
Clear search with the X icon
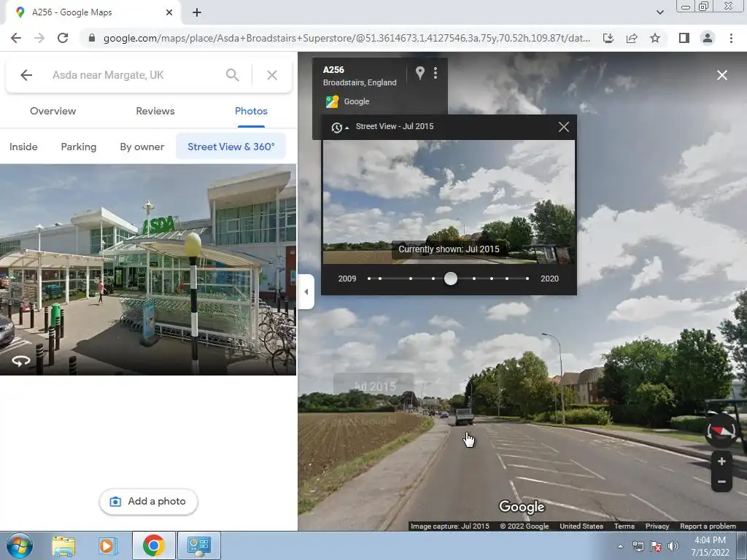coord(272,75)
